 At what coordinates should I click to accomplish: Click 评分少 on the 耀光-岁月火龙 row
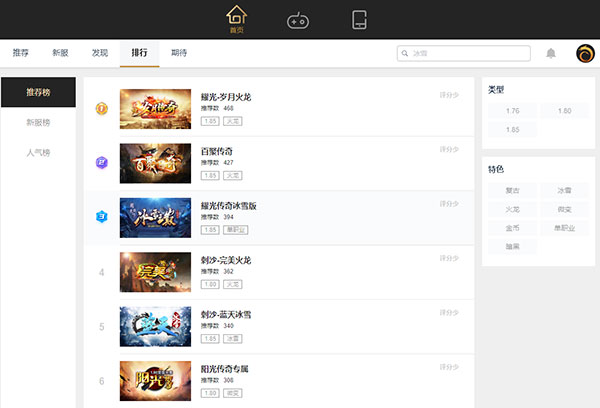(x=449, y=95)
